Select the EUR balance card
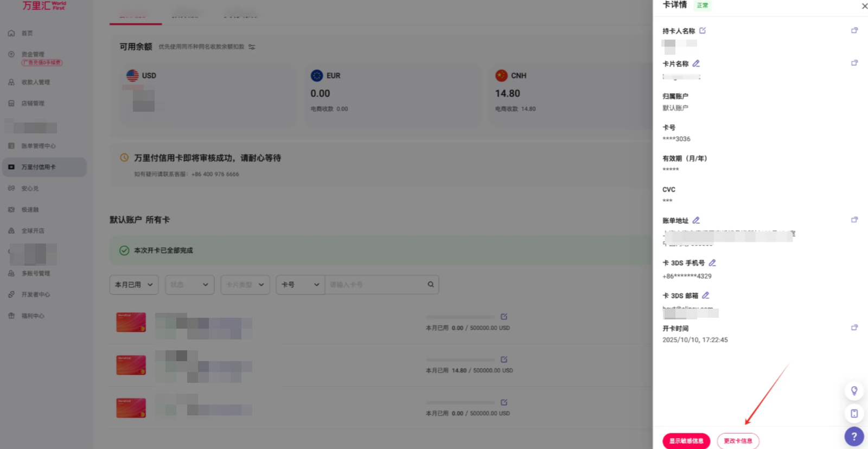 (x=393, y=96)
